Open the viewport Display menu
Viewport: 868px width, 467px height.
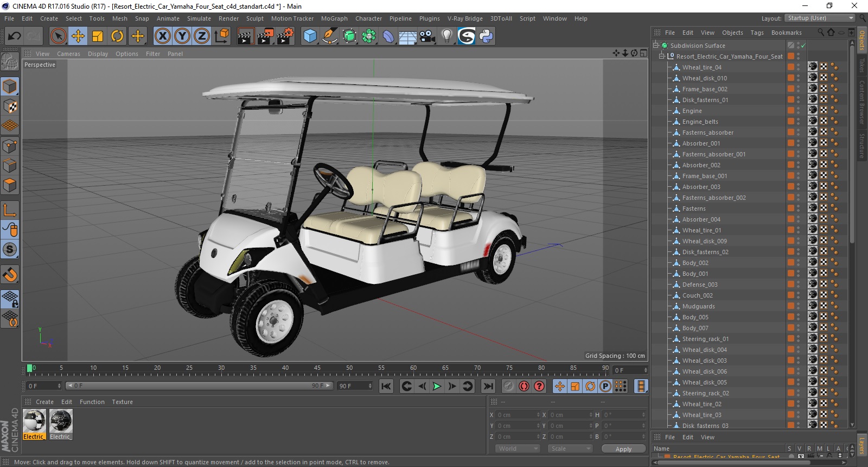click(x=98, y=54)
